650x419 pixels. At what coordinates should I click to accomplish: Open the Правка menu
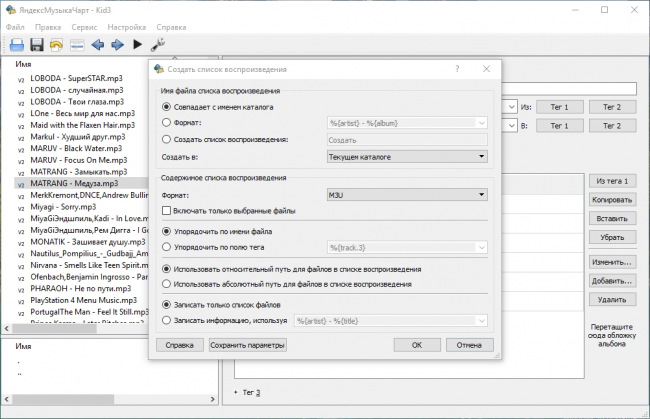pyautogui.click(x=48, y=27)
